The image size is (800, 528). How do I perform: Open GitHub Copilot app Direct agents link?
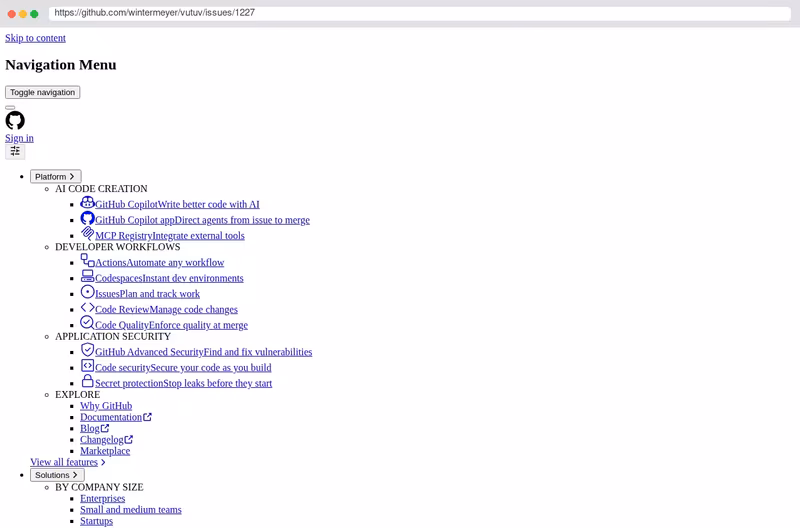tap(202, 220)
